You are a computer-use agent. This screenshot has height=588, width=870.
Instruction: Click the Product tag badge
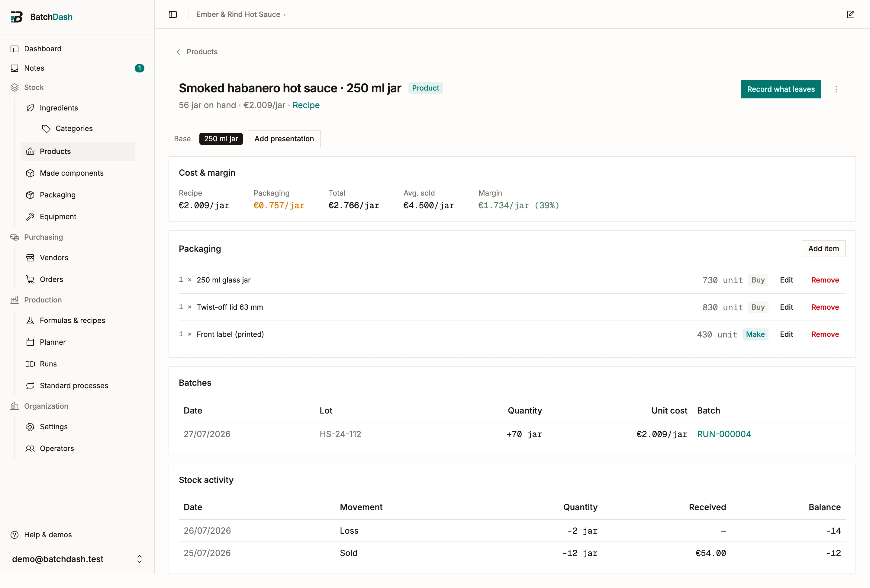click(x=425, y=88)
